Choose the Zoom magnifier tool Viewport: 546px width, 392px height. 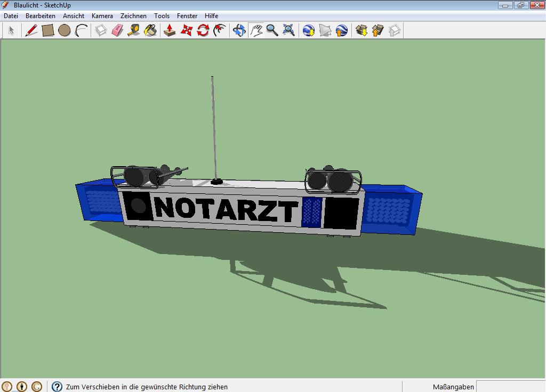pyautogui.click(x=272, y=30)
